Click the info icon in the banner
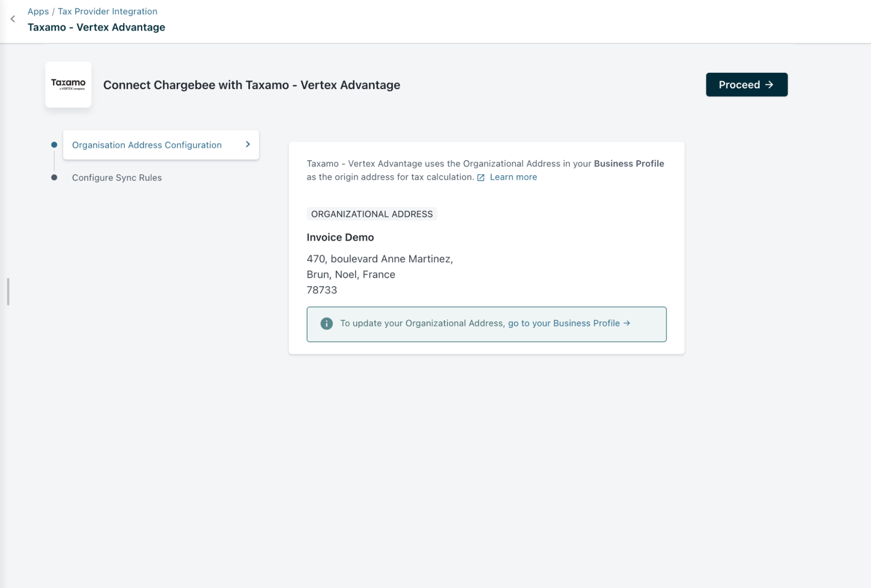This screenshot has width=871, height=588. 326,324
